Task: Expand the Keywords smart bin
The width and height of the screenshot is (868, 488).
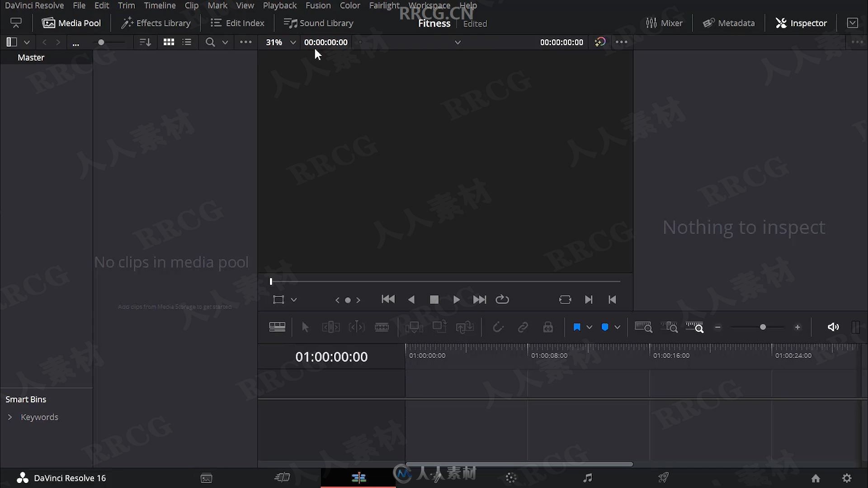Action: coord(9,417)
